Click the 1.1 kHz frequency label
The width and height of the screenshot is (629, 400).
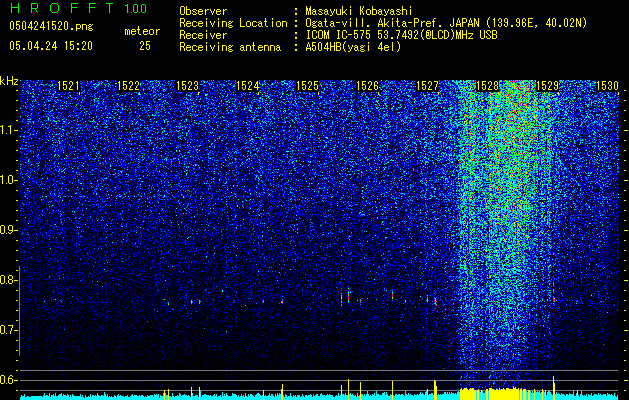[x=9, y=130]
